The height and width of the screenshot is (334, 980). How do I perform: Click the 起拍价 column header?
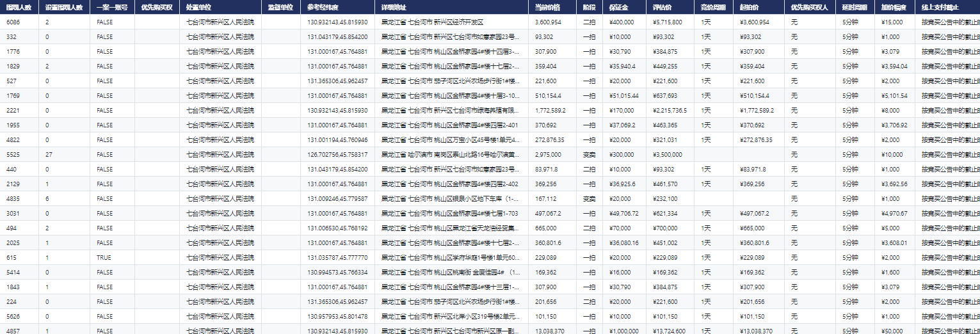760,7
